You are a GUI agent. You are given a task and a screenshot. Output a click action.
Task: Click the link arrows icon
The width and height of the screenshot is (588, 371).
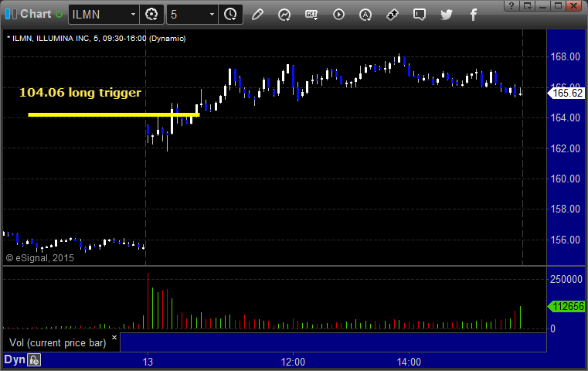click(x=393, y=15)
